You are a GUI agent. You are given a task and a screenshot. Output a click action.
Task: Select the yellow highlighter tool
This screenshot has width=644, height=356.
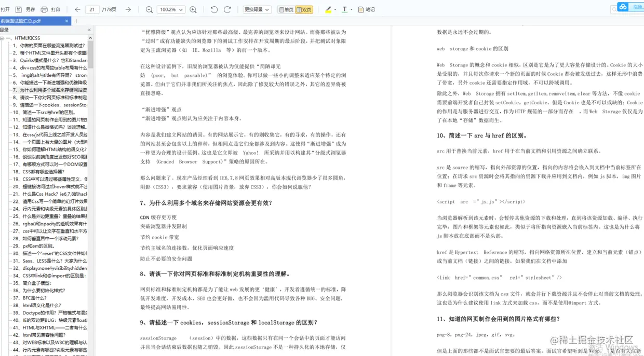328,9
